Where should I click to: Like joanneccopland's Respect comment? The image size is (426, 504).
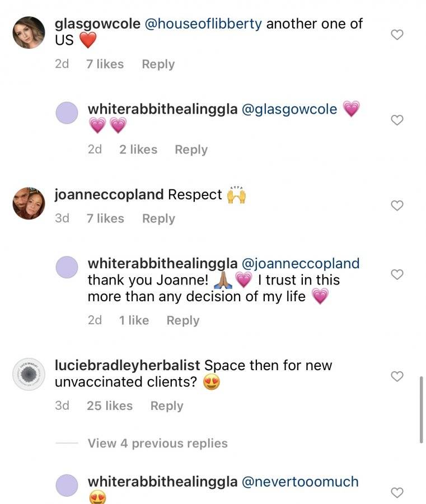point(397,206)
